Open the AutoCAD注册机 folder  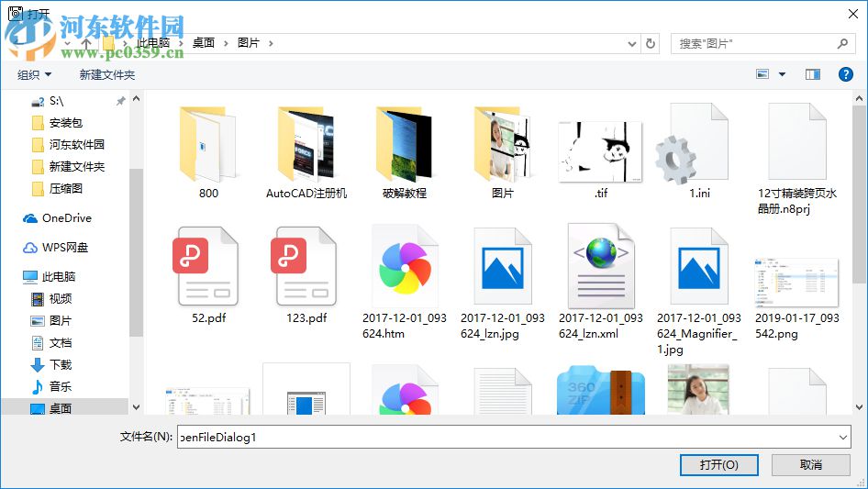pyautogui.click(x=306, y=151)
